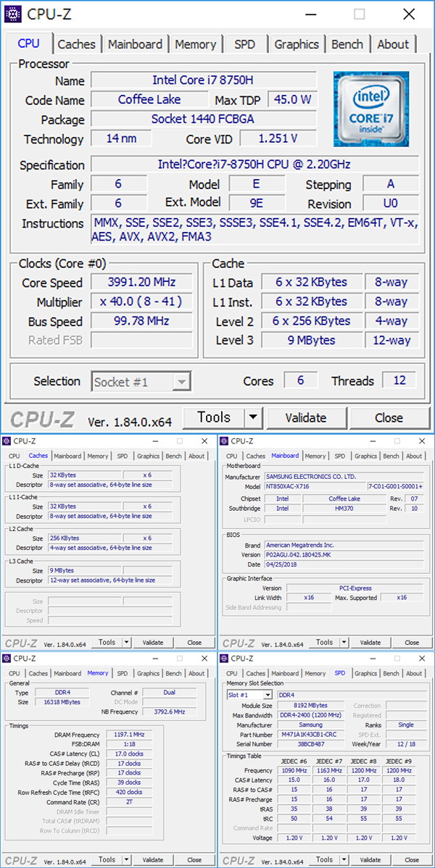Click the BIOS Version P02AGU.042.180425.MK
The image size is (435, 868).
[344, 555]
